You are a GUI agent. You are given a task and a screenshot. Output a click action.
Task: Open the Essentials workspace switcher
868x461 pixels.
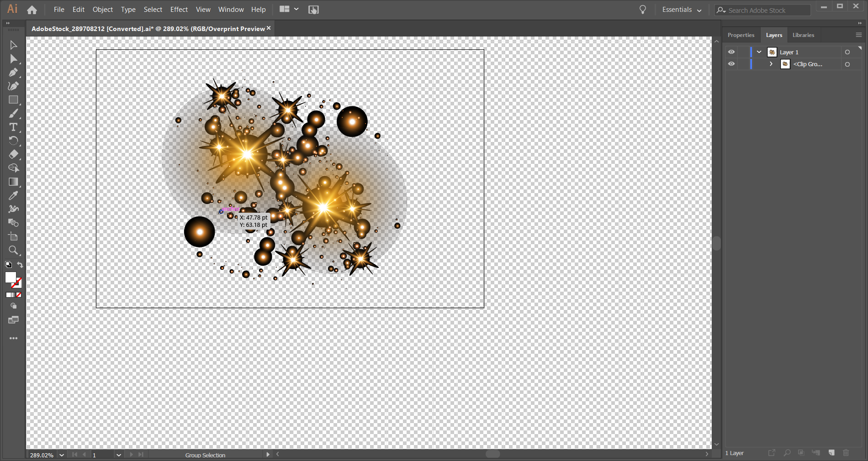coord(682,9)
